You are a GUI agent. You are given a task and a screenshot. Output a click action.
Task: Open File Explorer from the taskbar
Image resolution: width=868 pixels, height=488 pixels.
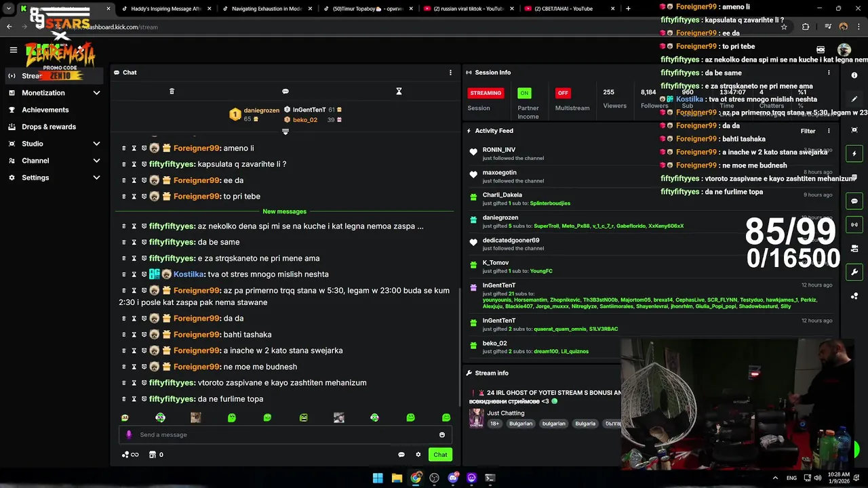click(x=397, y=478)
